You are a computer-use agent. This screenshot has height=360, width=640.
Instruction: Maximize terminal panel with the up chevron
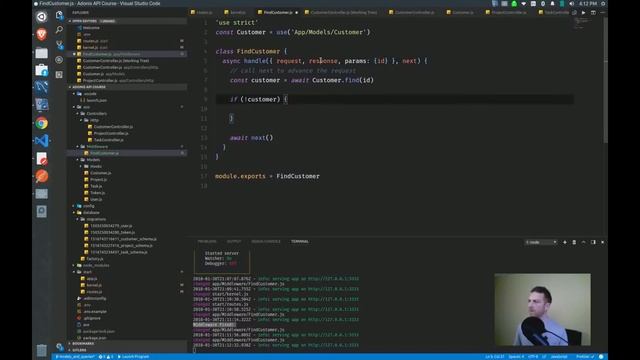pos(584,242)
